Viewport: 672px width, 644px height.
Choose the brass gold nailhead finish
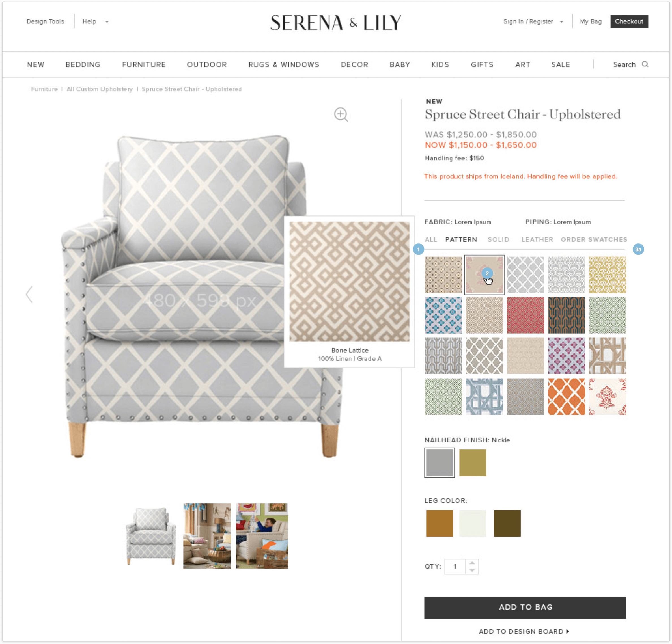point(472,462)
